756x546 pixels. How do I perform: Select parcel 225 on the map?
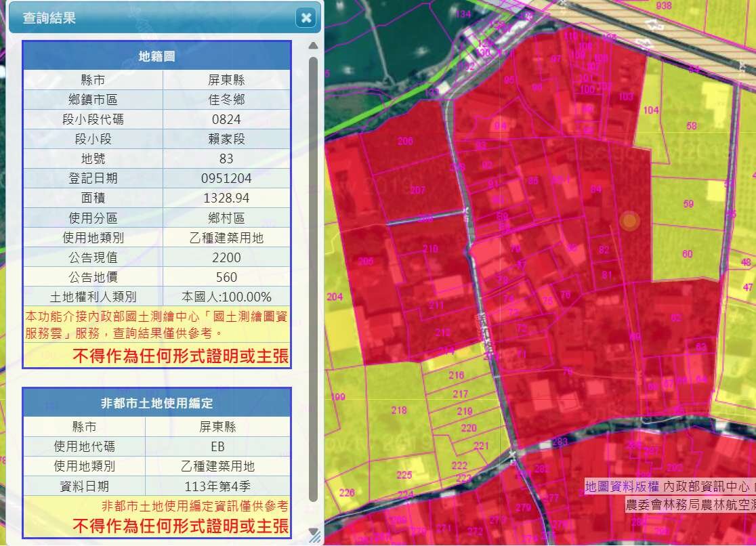coord(404,475)
